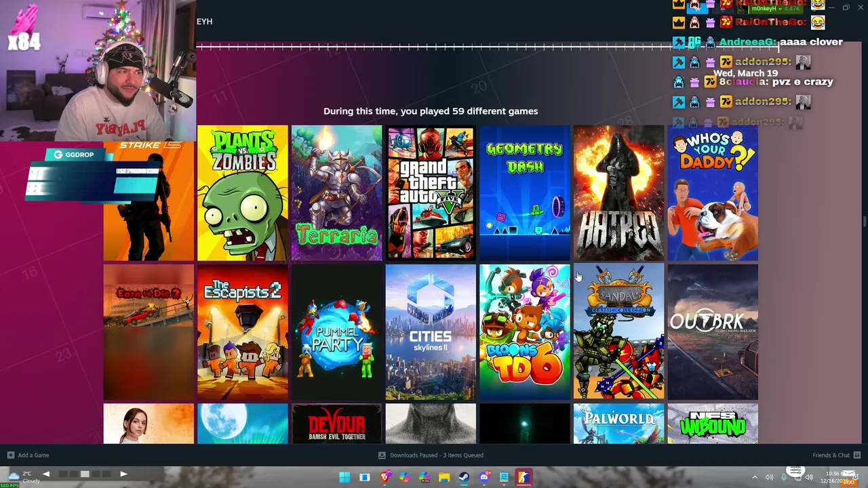Open the Hatred game cover

point(618,192)
